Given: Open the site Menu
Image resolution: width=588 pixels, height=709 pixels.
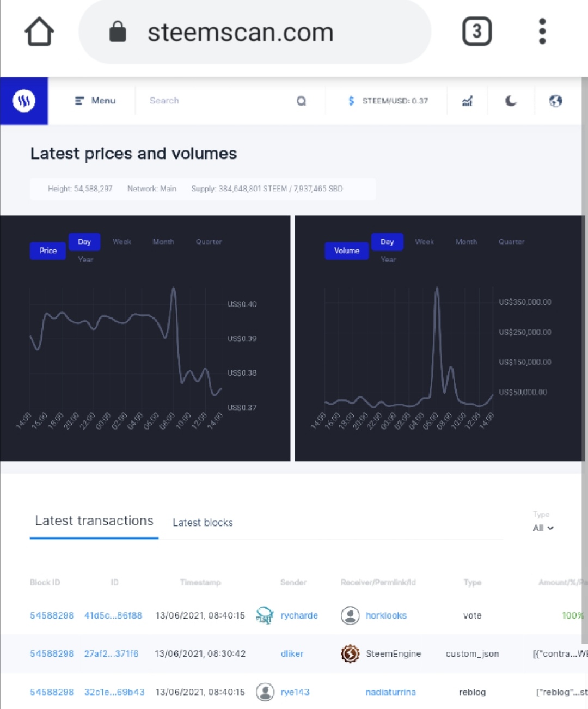Looking at the screenshot, I should (95, 101).
